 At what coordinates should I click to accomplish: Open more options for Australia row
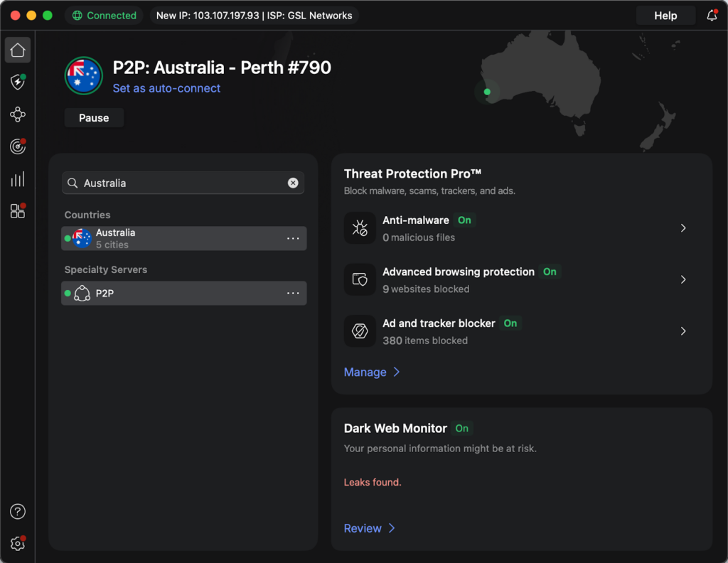(x=293, y=238)
